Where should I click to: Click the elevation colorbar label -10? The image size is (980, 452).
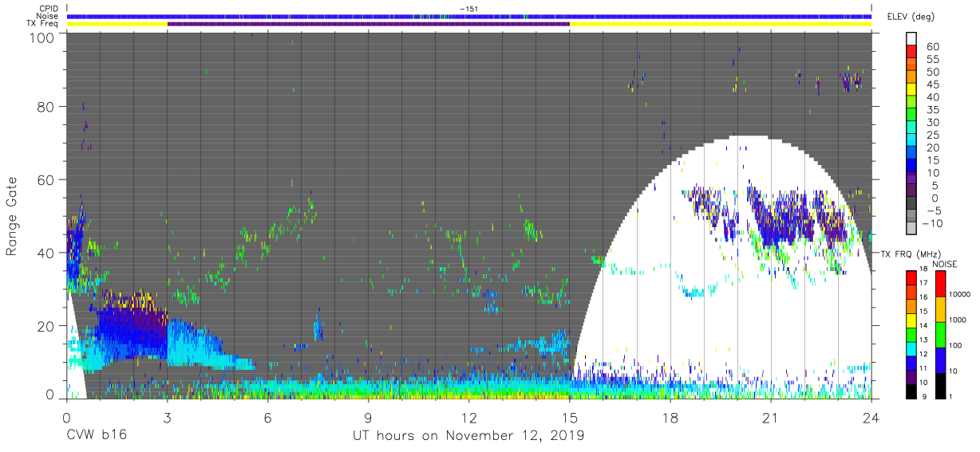click(x=934, y=222)
